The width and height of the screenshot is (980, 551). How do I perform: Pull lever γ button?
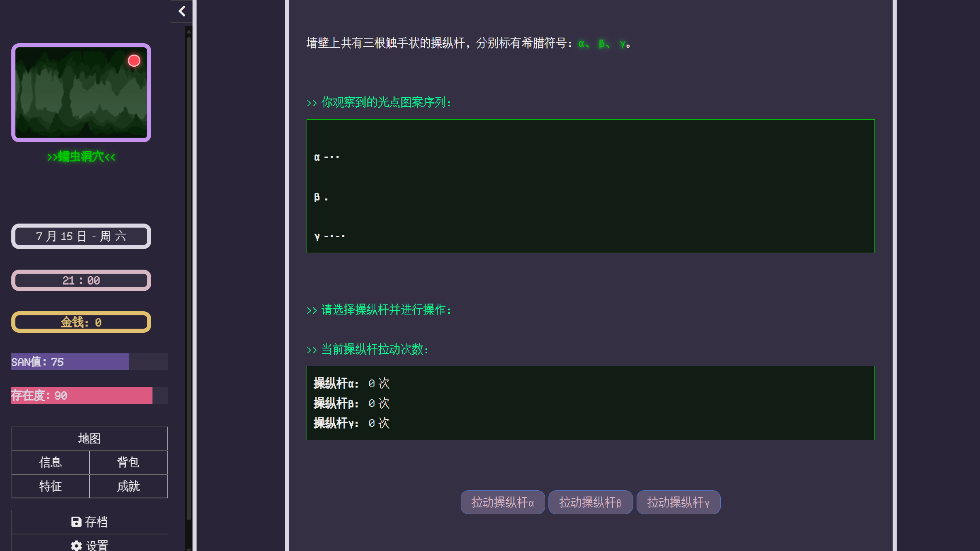(678, 502)
